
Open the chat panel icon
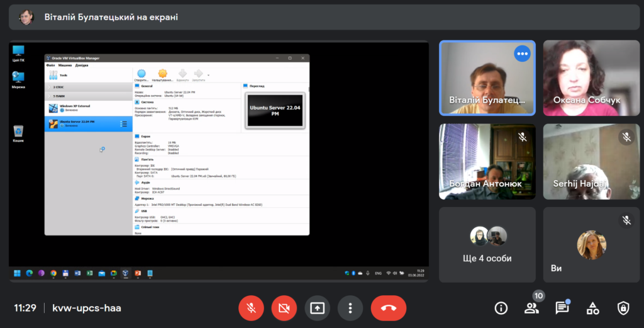tap(562, 308)
